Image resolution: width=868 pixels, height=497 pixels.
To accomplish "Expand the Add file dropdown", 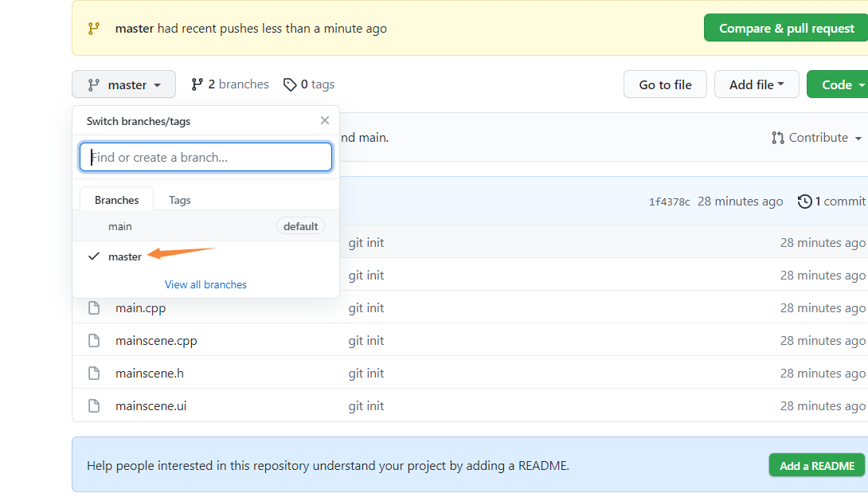I will coord(757,84).
